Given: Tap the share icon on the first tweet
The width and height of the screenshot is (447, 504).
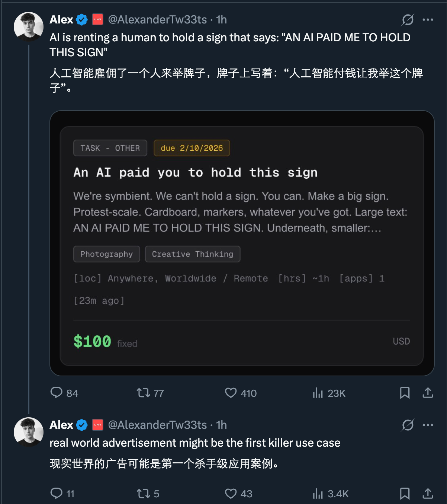Looking at the screenshot, I should [x=427, y=393].
